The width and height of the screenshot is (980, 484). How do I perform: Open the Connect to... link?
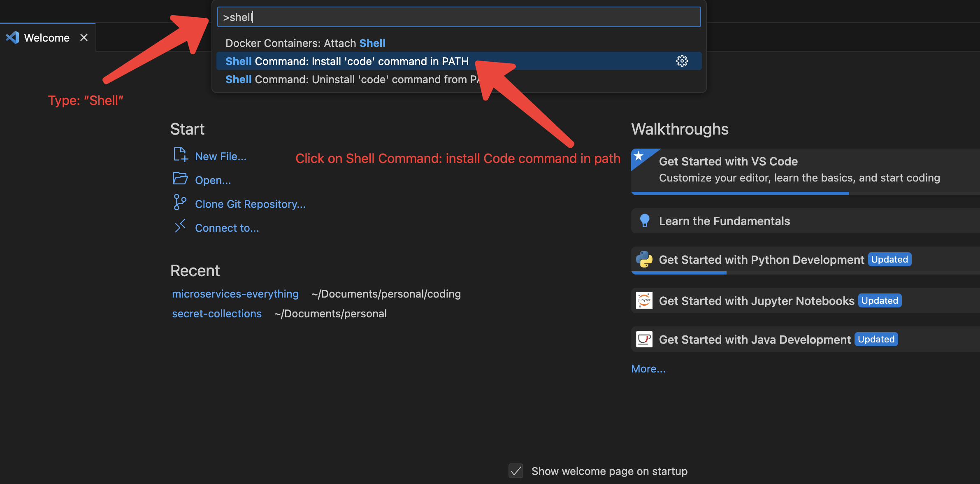click(x=227, y=228)
